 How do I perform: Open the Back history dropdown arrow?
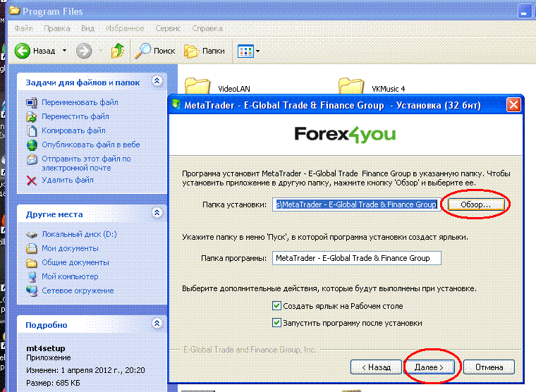(64, 51)
